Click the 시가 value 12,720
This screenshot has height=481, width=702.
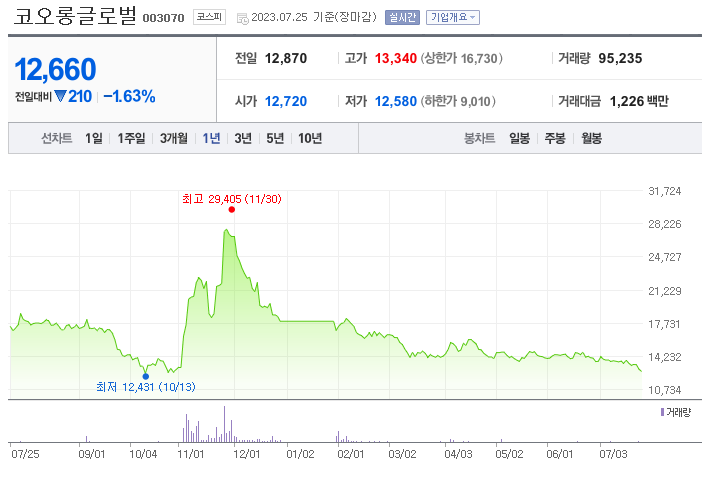coord(286,101)
